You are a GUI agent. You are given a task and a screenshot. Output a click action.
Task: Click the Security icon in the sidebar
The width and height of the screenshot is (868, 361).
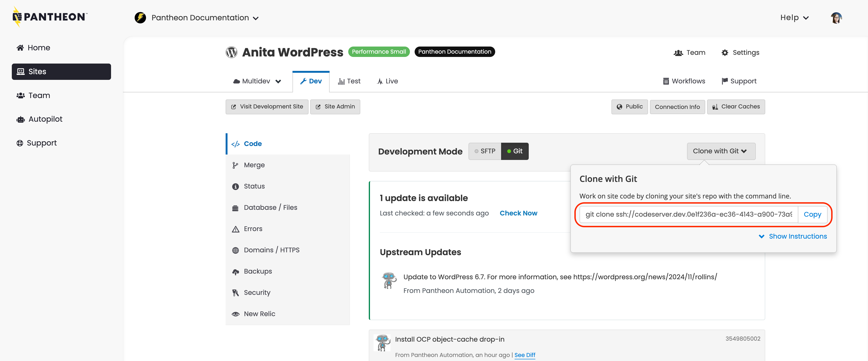click(x=236, y=292)
